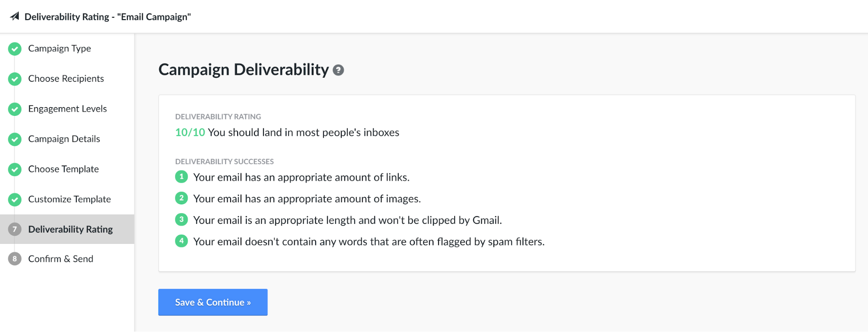Screen dimensions: 868x332
Task: Click the green checkmark beside Campaign Type
Action: (15, 49)
